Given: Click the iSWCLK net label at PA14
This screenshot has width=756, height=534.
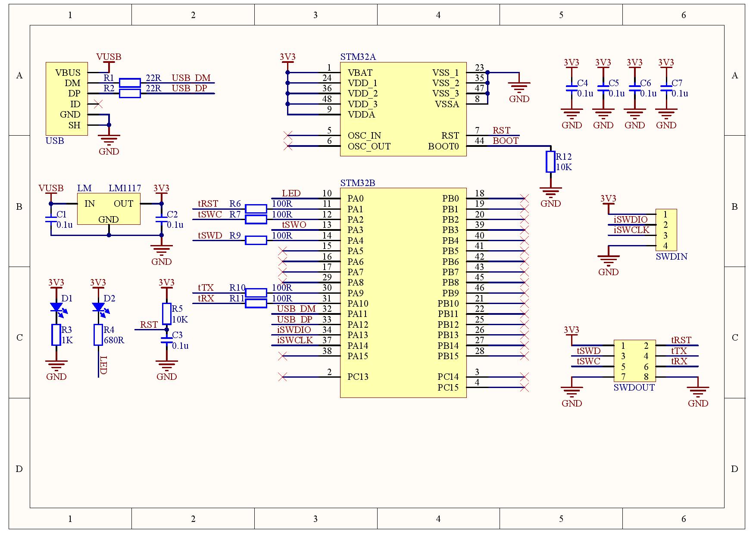Looking at the screenshot, I should coord(295,340).
